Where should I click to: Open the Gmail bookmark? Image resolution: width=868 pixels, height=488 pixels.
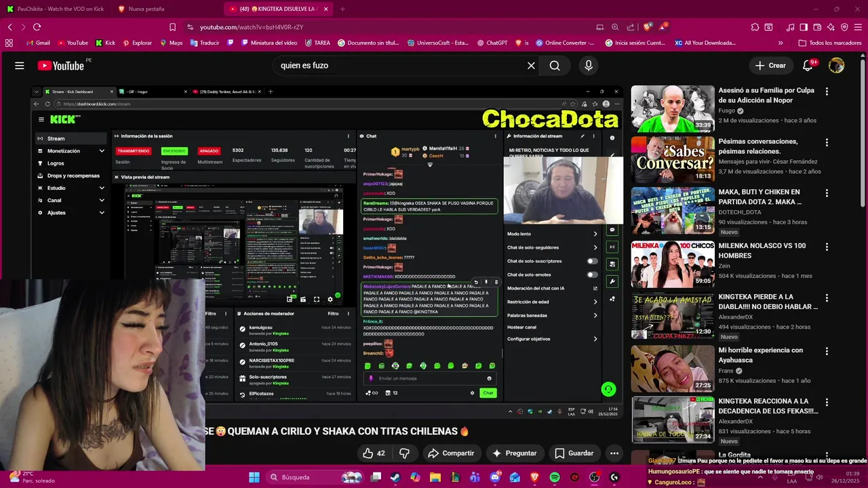pos(38,43)
